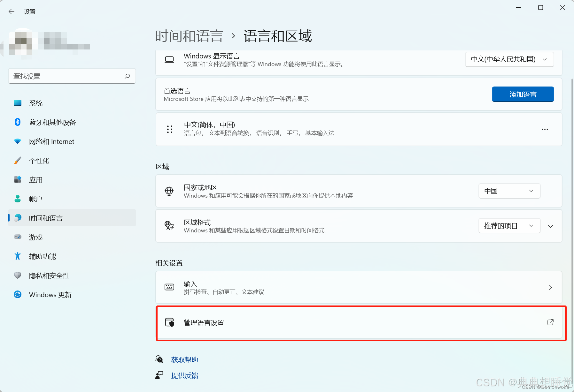Open the 区域格式 dropdown showing 推荐的项目
This screenshot has height=392, width=574.
[x=509, y=226]
